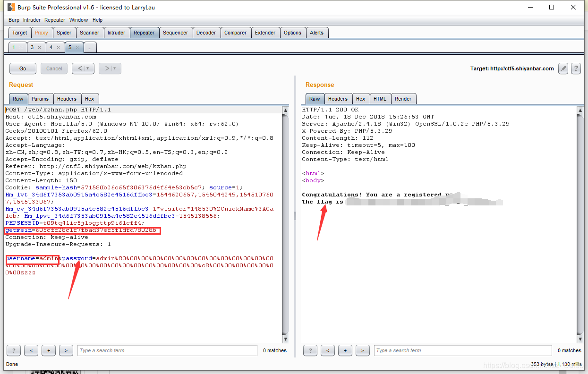Click 'X-Powered-By: PHP/5.3.29' response header
The width and height of the screenshot is (588, 374).
pyautogui.click(x=347, y=131)
